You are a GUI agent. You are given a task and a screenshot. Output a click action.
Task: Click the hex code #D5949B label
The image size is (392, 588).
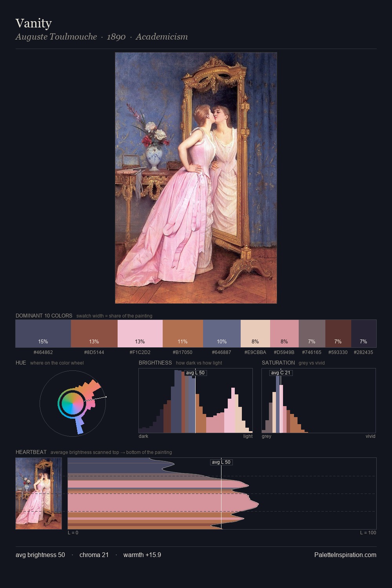click(284, 352)
